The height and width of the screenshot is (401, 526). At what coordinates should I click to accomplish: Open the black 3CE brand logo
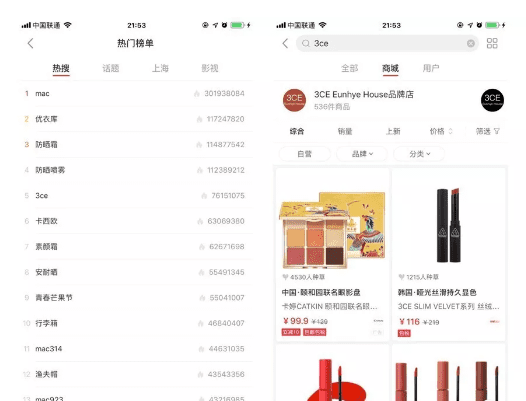(492, 100)
